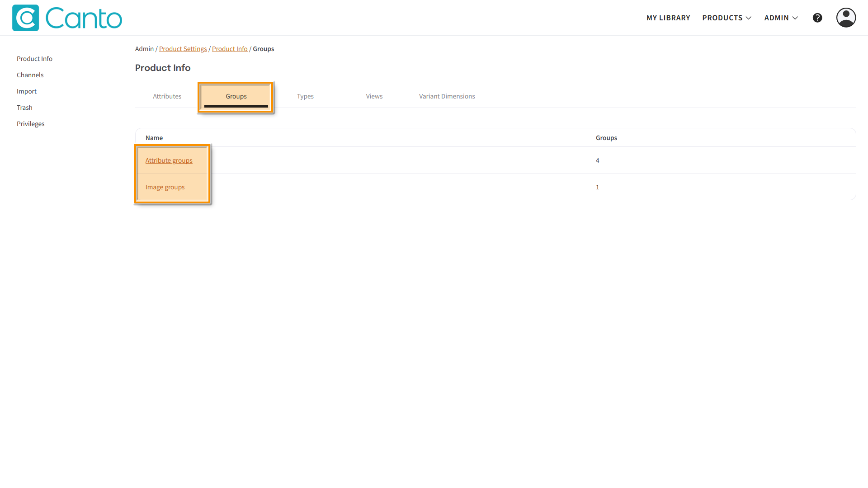The height and width of the screenshot is (488, 868).
Task: Follow the Product Settings breadcrumb link
Action: pyautogui.click(x=183, y=49)
